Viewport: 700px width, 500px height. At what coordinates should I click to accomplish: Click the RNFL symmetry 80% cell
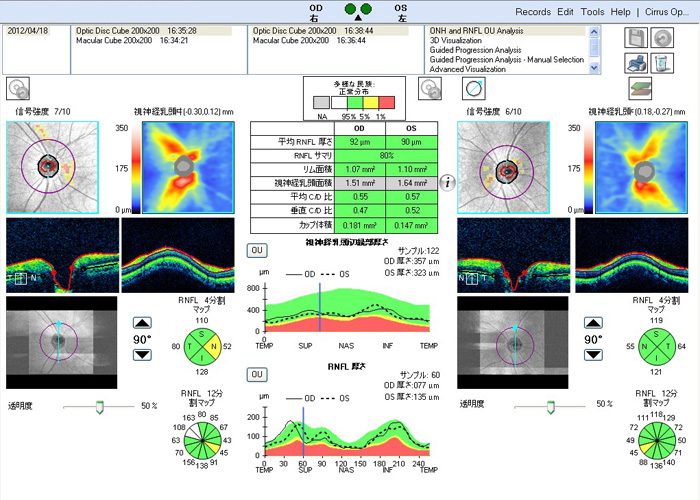[x=386, y=156]
